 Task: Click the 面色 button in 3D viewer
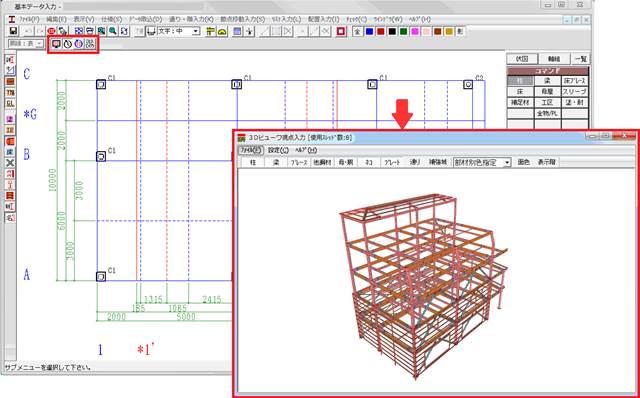(523, 162)
